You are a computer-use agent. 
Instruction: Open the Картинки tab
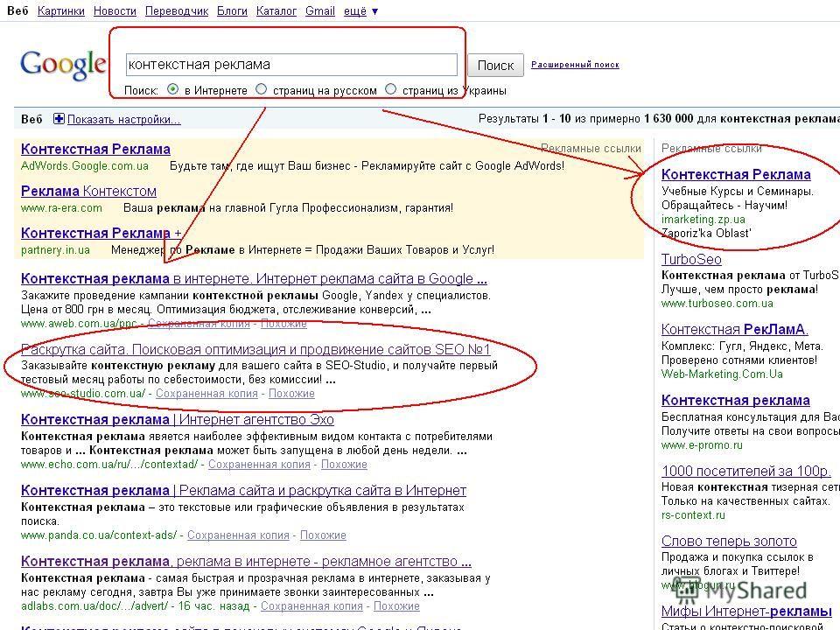click(x=61, y=10)
